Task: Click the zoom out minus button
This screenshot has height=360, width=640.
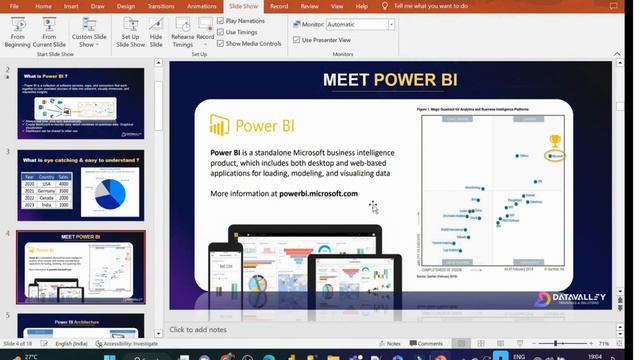Action: (534, 344)
